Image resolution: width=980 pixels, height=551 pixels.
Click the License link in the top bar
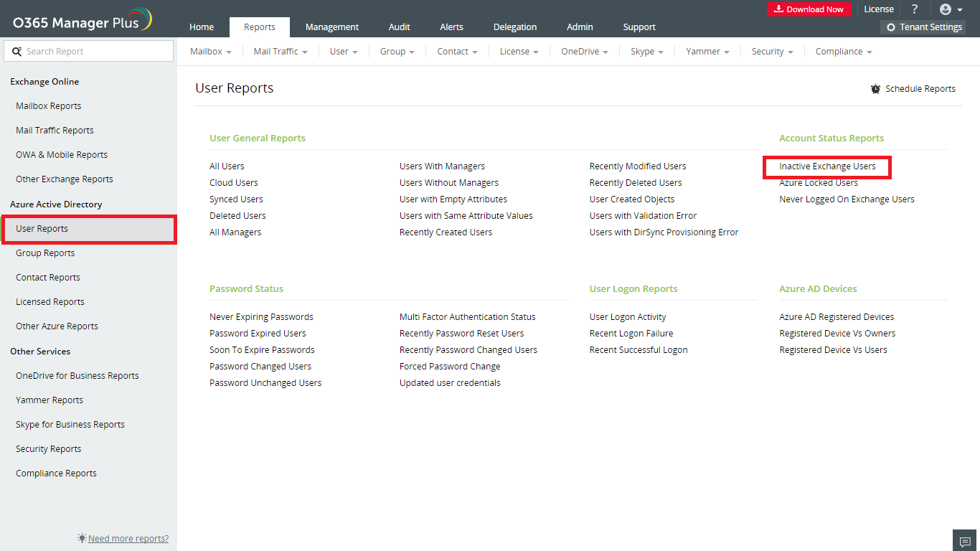click(x=879, y=9)
